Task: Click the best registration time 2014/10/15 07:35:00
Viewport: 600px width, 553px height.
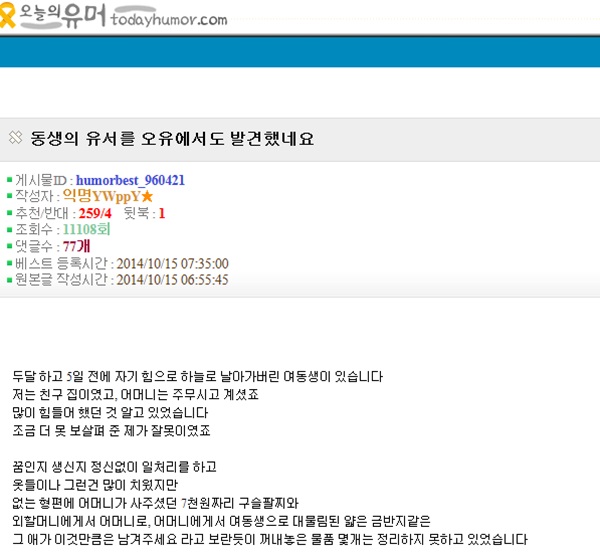Action: point(172,263)
